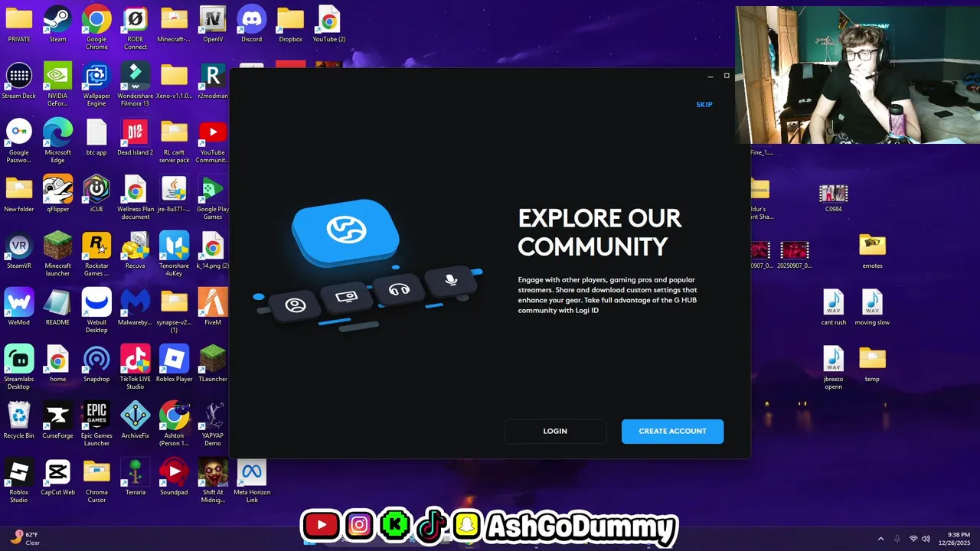
Task: Open the Roblox Player shortcut
Action: point(175,364)
